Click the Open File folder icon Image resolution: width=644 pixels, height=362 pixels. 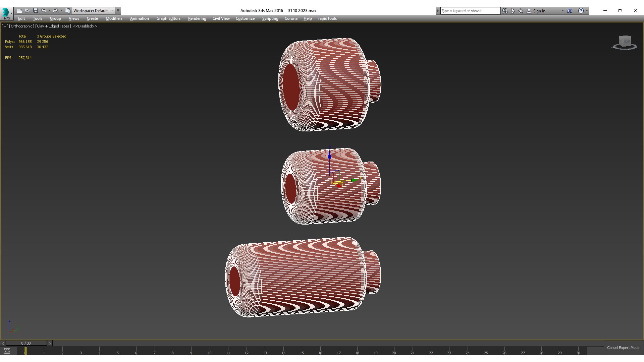click(x=28, y=11)
